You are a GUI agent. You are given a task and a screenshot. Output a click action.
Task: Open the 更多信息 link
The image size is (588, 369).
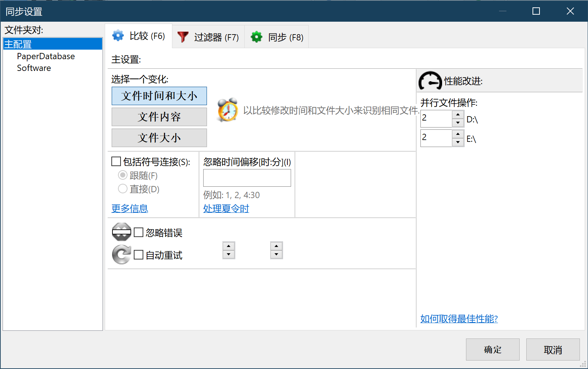tap(130, 208)
